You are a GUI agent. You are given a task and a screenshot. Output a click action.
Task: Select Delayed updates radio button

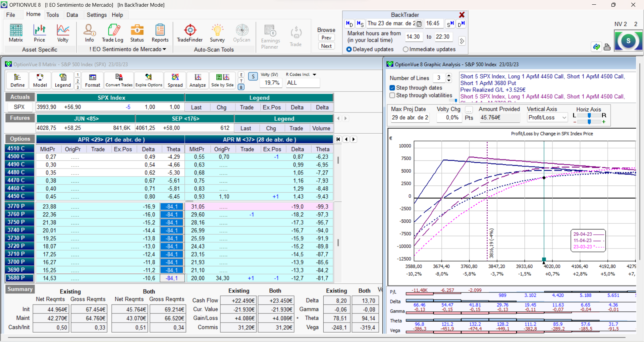click(x=349, y=49)
